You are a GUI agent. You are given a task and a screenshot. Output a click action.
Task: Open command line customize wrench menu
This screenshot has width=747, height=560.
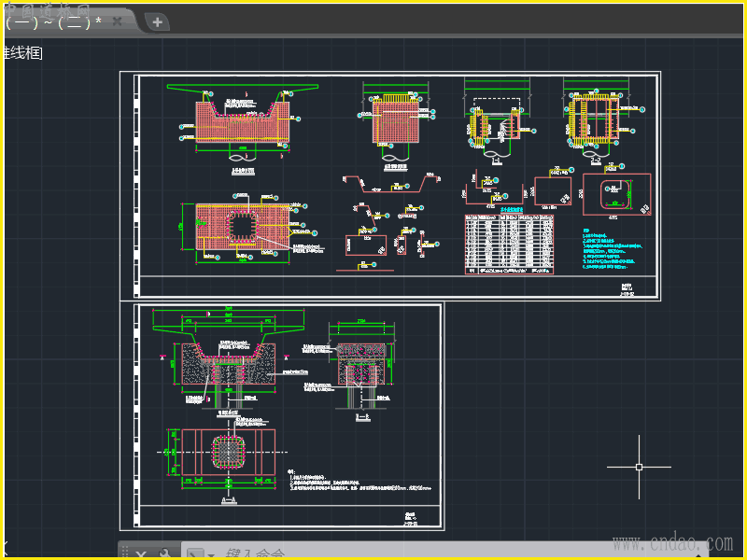click(x=164, y=553)
